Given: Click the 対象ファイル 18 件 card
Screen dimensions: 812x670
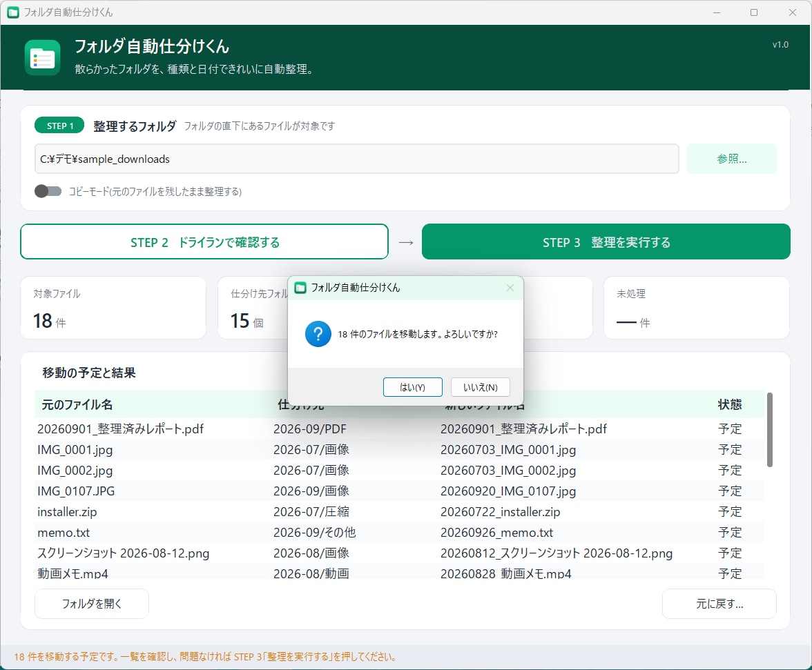Looking at the screenshot, I should click(113, 308).
